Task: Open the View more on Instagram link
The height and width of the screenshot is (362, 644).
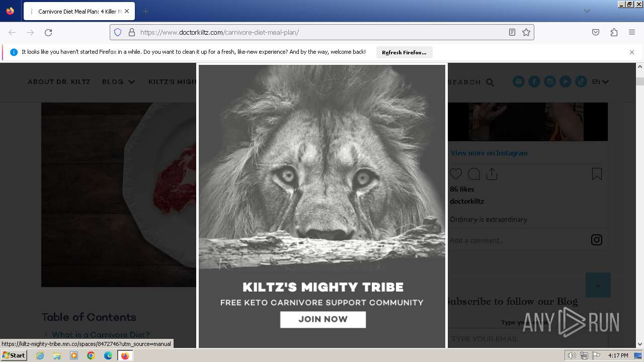Action: pos(489,153)
